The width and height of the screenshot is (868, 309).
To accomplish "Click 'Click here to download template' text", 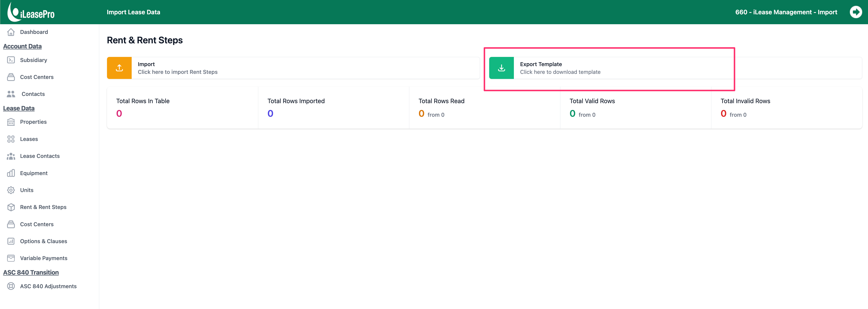I will click(x=560, y=72).
